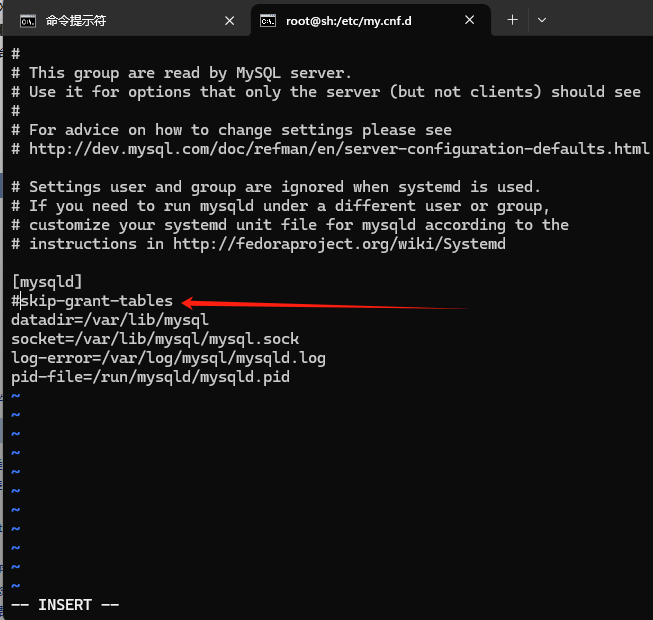The image size is (653, 620).
Task: Click the first tilde empty-line marker
Action: (x=15, y=396)
